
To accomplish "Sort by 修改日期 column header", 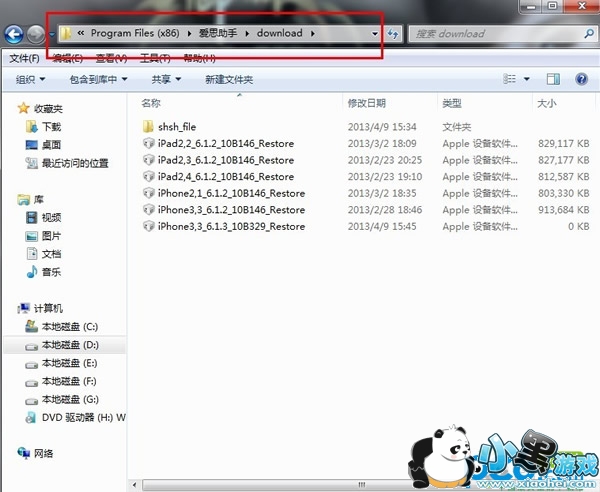I will (x=367, y=103).
